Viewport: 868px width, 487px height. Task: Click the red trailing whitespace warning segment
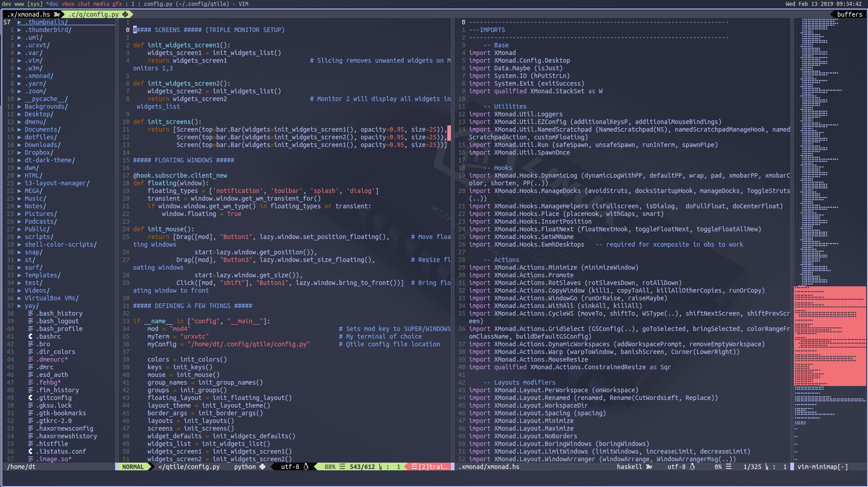pos(429,467)
